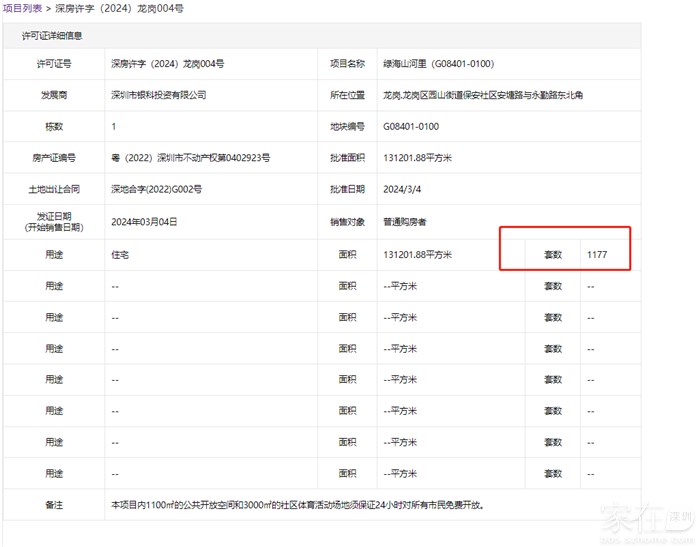
Task: Select developer 深圳市银科投资有限公司
Action: pyautogui.click(x=159, y=95)
